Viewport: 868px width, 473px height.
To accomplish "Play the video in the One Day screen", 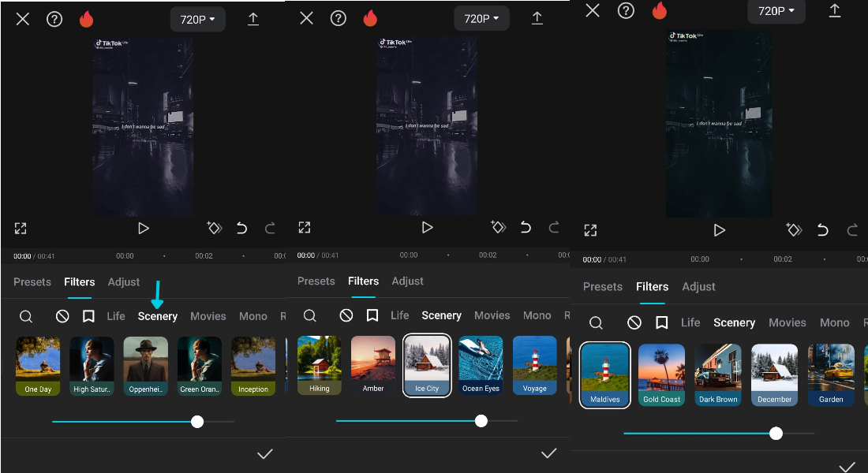I will 144,228.
